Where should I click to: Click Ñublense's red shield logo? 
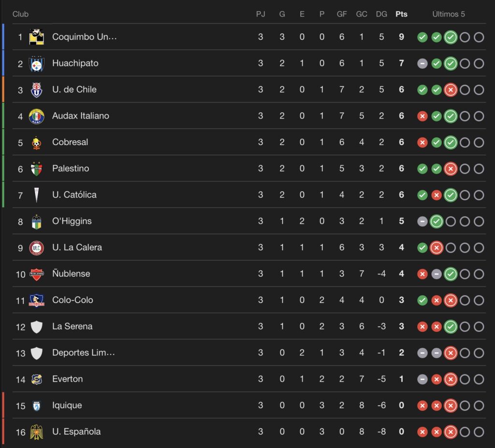tap(36, 274)
